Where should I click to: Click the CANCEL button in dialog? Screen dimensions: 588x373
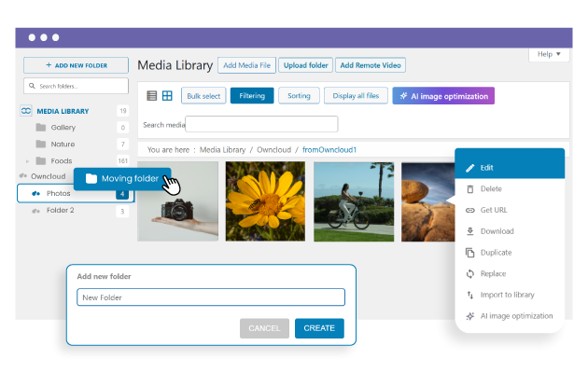tap(264, 328)
